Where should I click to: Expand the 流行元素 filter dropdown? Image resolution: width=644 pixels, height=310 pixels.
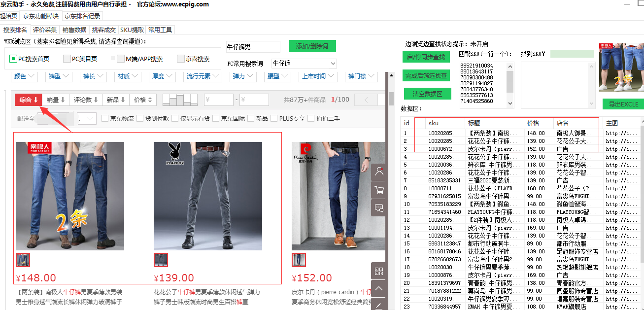pos(203,76)
